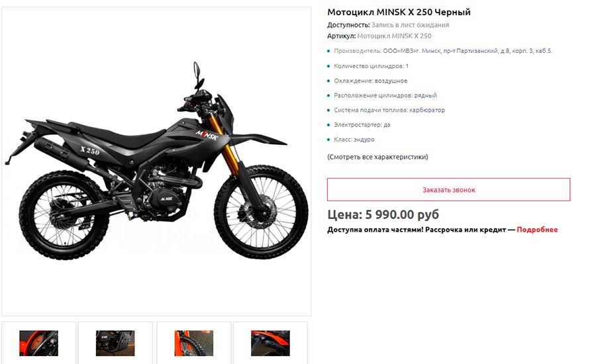The height and width of the screenshot is (364, 596).
Task: Click the title "Мотоцикл MINSK X 250 Черный"
Action: [x=399, y=12]
